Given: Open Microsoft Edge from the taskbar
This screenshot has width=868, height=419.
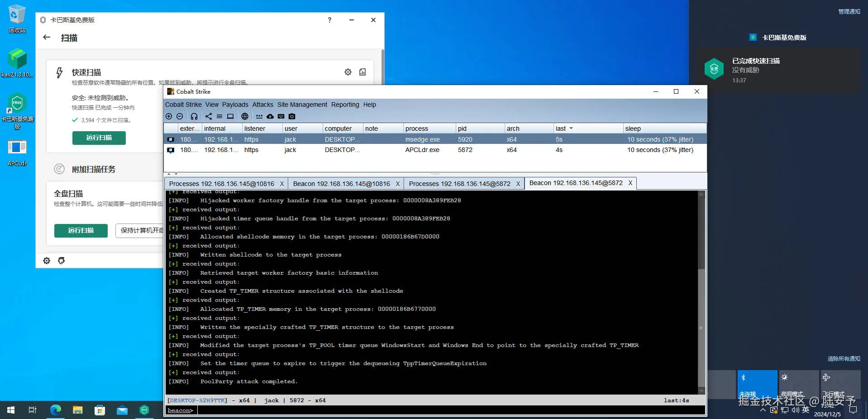Looking at the screenshot, I should point(56,410).
